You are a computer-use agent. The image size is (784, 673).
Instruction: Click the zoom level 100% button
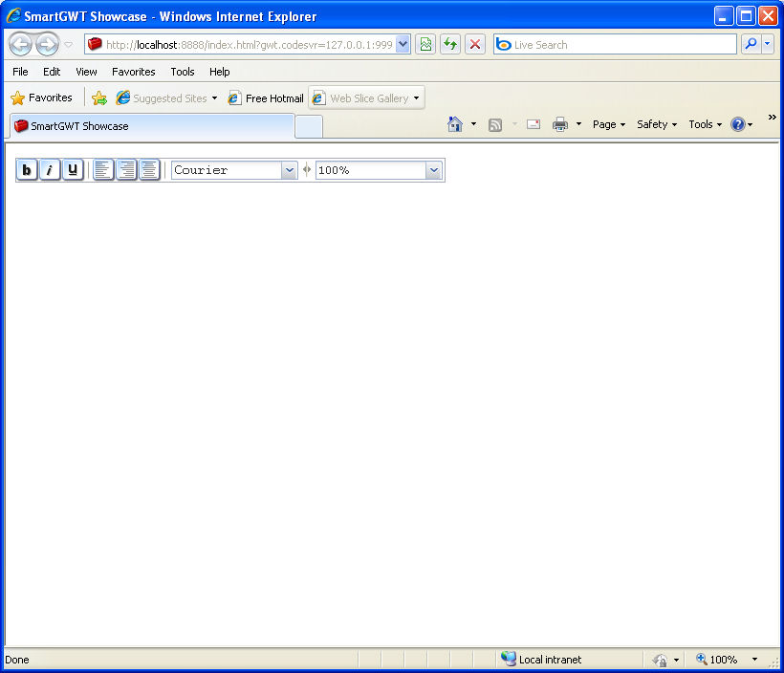[716, 660]
